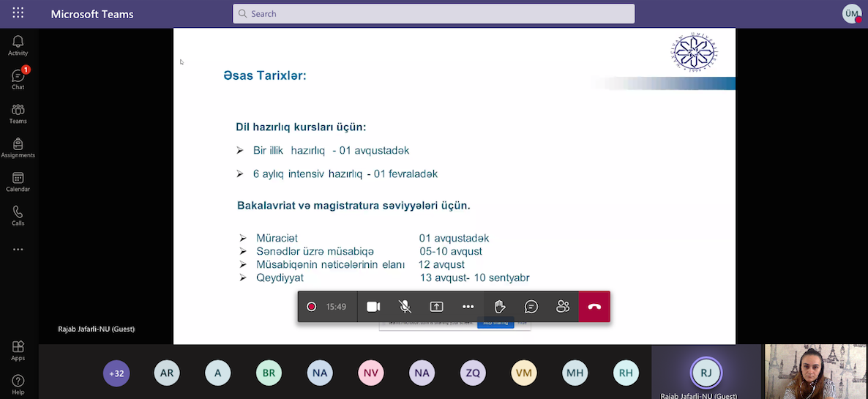
Task: Toggle the camera in the meeting bar
Action: [373, 307]
